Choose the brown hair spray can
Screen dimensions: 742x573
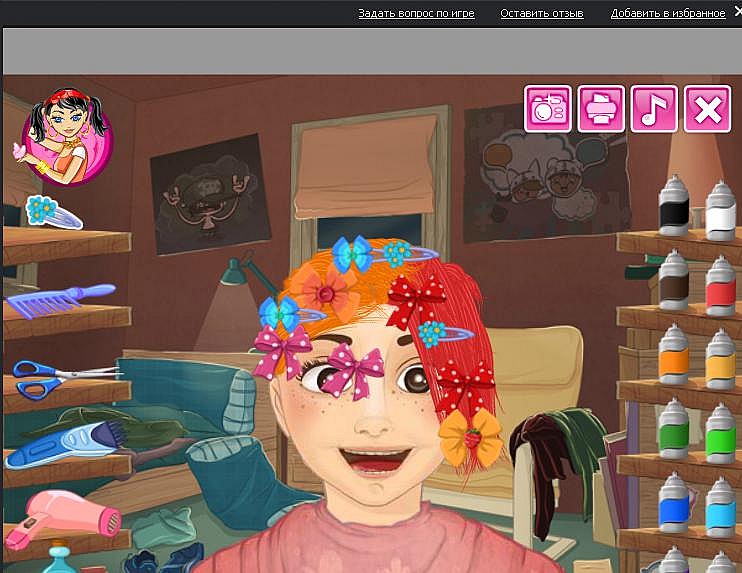click(x=673, y=280)
